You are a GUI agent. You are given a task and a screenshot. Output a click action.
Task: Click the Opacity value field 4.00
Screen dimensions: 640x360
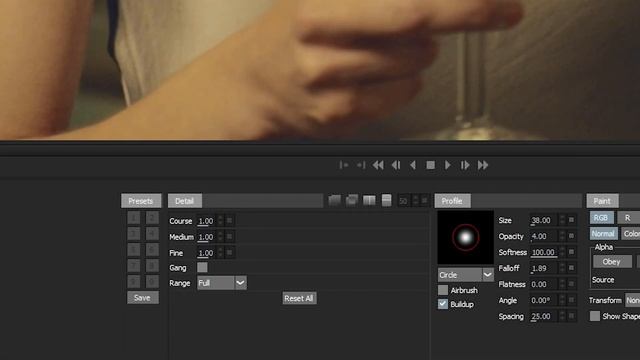(x=544, y=236)
